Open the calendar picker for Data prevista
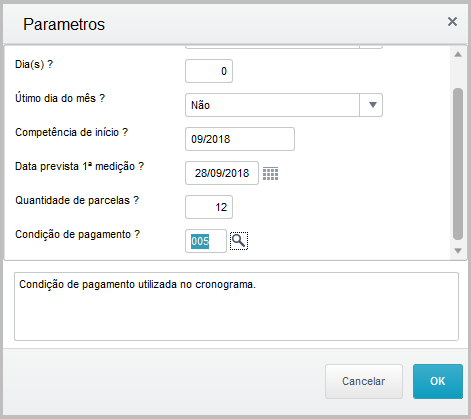Screen dimensions: 471x419 270,174
